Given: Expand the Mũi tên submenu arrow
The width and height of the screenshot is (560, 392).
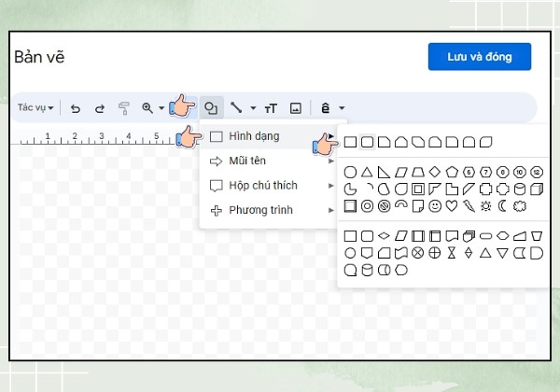Looking at the screenshot, I should [x=331, y=161].
